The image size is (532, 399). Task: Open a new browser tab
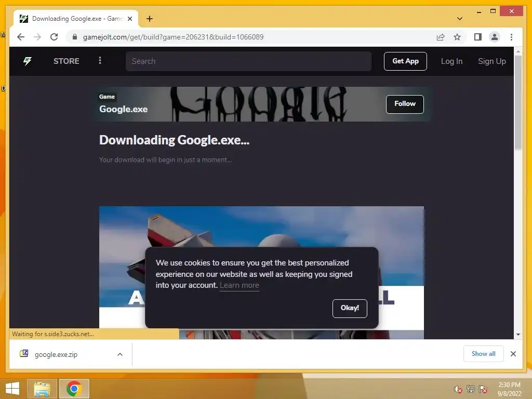149,19
